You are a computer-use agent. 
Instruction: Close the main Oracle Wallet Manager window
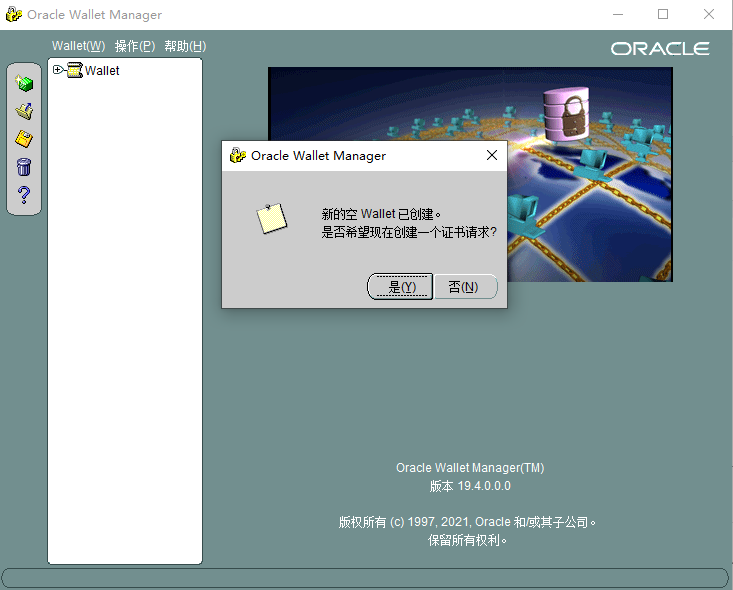709,14
